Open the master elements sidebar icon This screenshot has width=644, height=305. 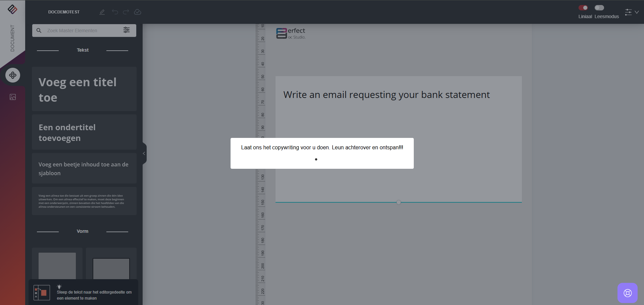click(13, 75)
